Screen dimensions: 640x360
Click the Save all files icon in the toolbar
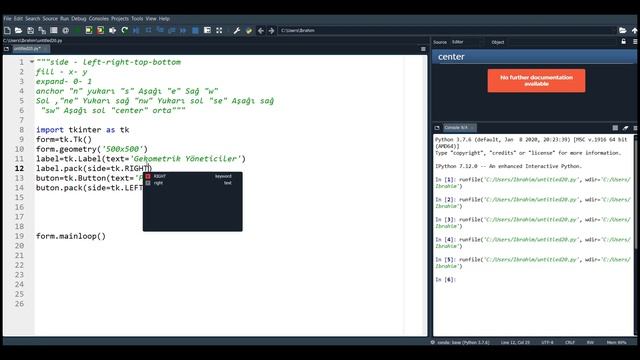coord(42,31)
